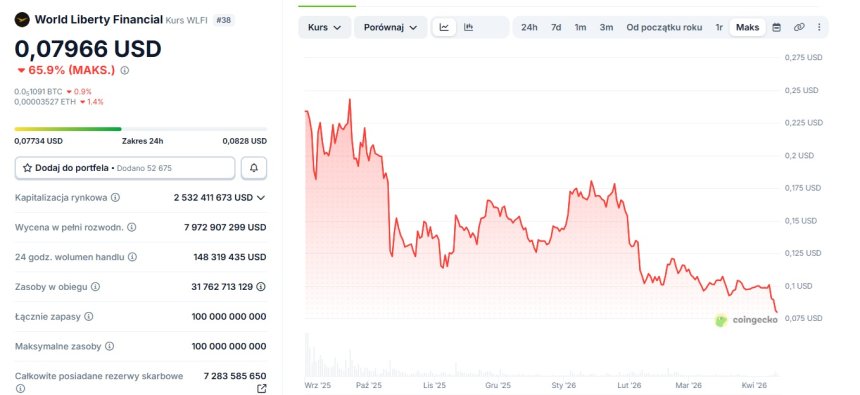The width and height of the screenshot is (860, 395).
Task: Switch to the candlestick chart icon
Action: click(468, 27)
